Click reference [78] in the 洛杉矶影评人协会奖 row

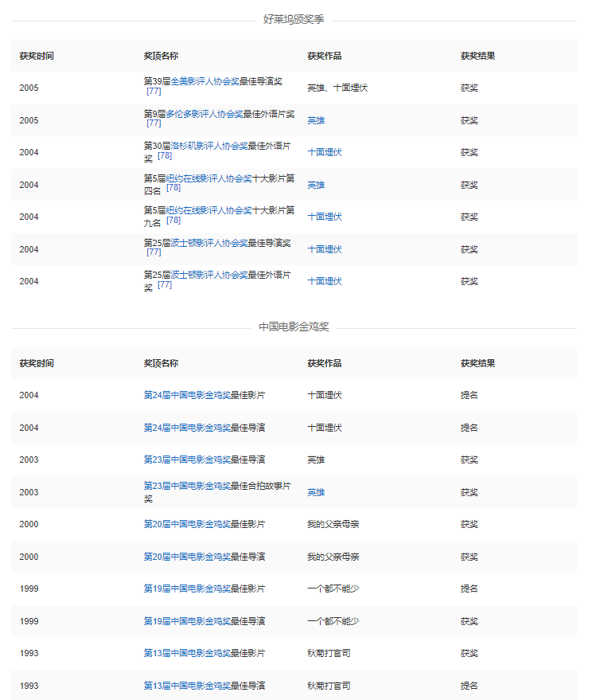click(x=164, y=156)
